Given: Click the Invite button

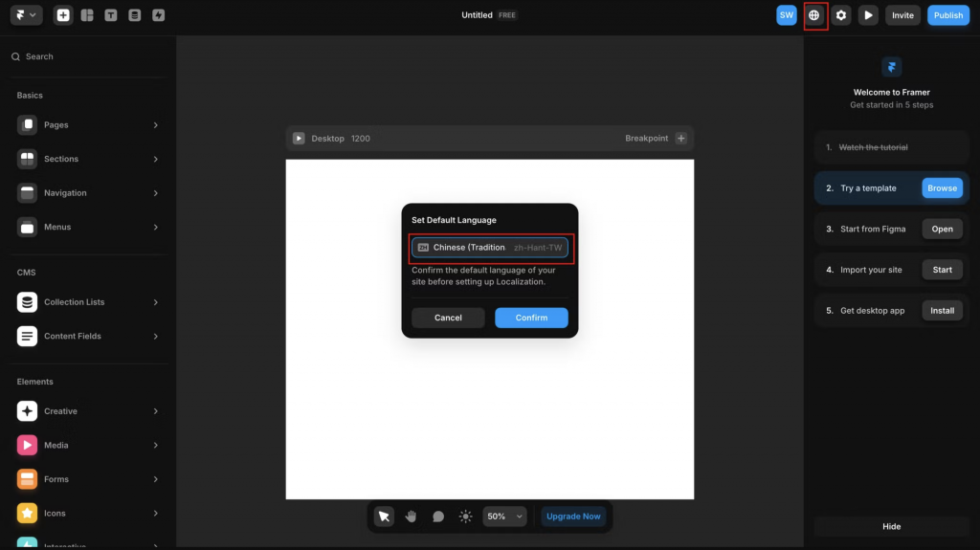Looking at the screenshot, I should [x=902, y=15].
